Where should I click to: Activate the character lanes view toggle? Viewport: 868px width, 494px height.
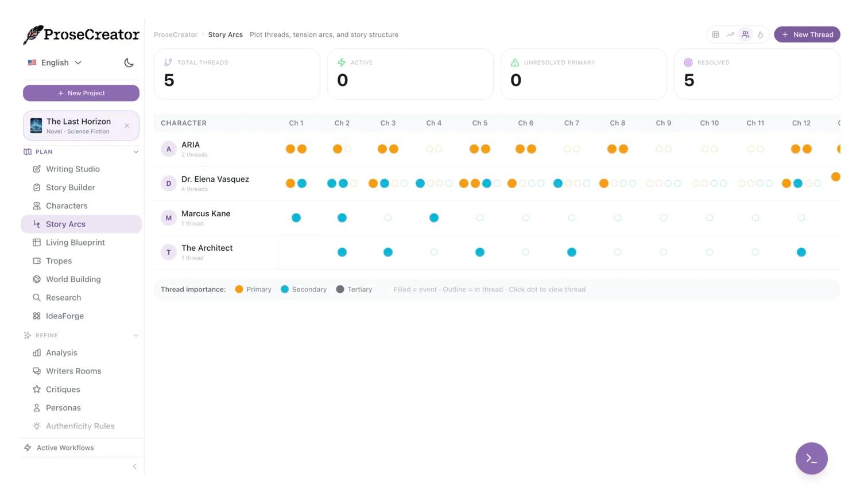pyautogui.click(x=746, y=34)
